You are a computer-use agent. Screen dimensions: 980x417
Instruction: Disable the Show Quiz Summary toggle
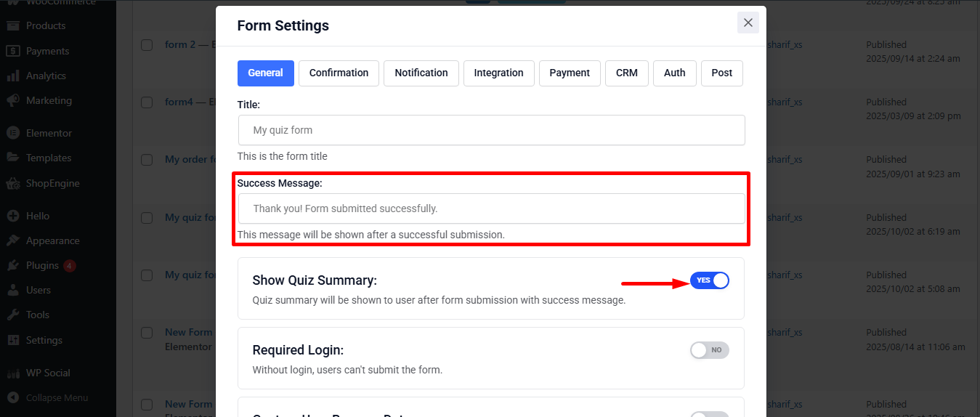(709, 280)
